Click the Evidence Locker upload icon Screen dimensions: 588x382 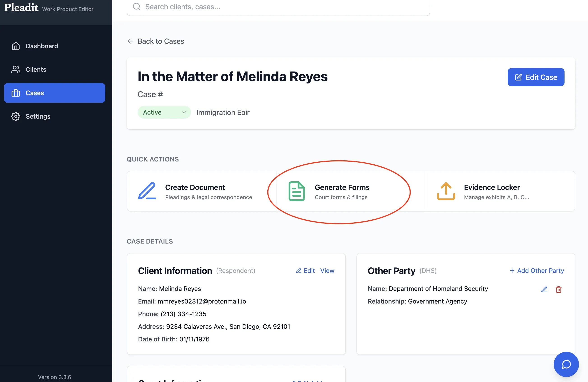click(x=446, y=191)
